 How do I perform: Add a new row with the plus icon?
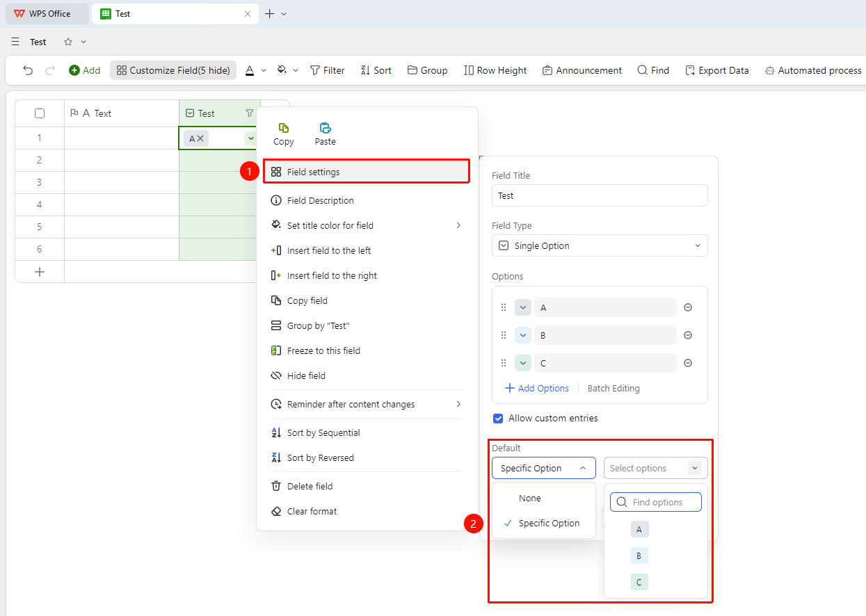tap(40, 272)
